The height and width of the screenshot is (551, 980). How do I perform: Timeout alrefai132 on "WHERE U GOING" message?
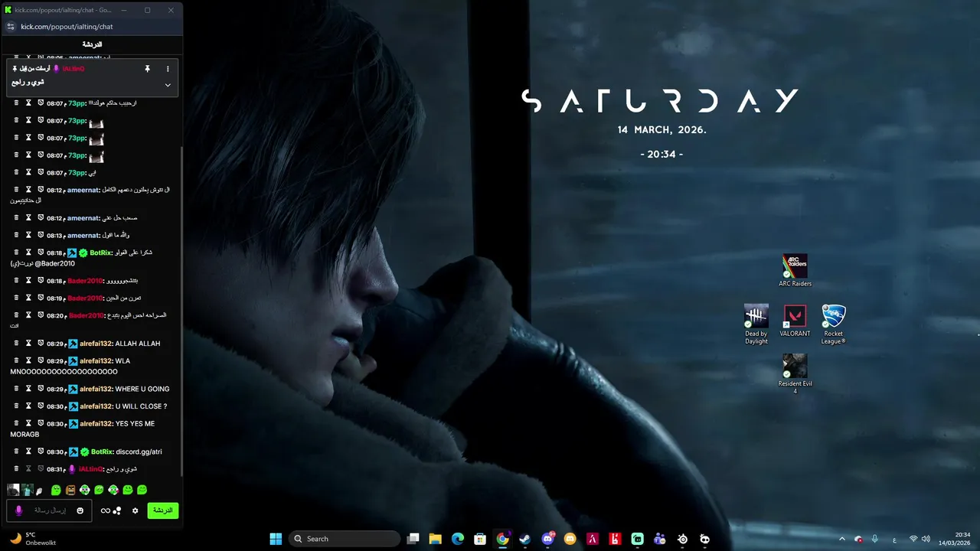tap(28, 389)
